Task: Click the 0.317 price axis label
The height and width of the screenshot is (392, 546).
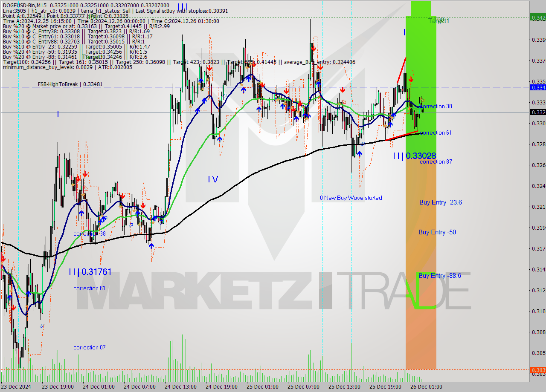Action: (x=538, y=249)
